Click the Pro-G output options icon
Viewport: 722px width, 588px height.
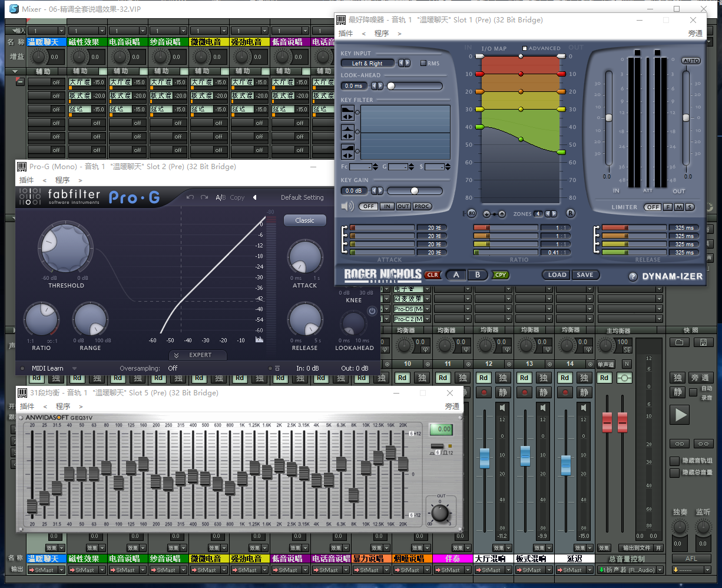point(277,369)
